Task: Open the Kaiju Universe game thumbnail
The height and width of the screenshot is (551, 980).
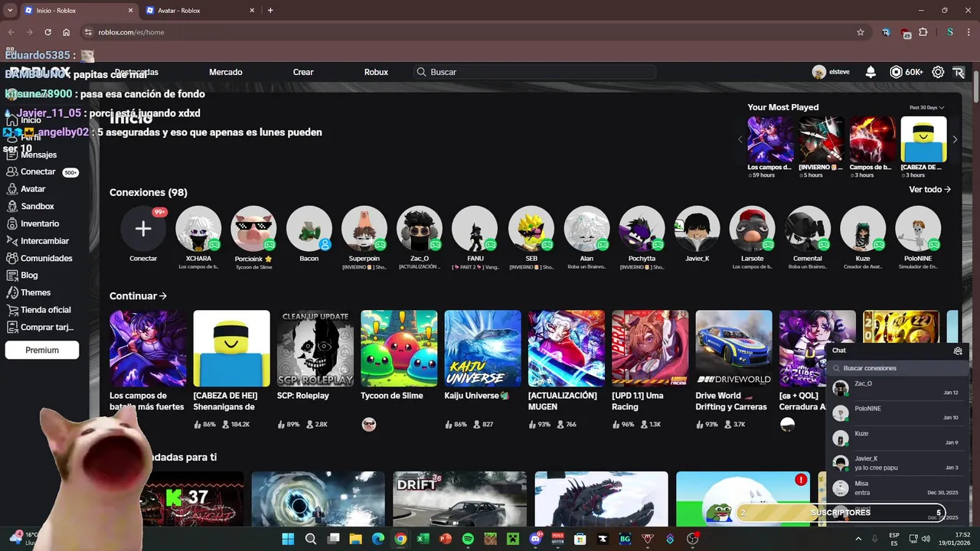Action: click(x=483, y=348)
